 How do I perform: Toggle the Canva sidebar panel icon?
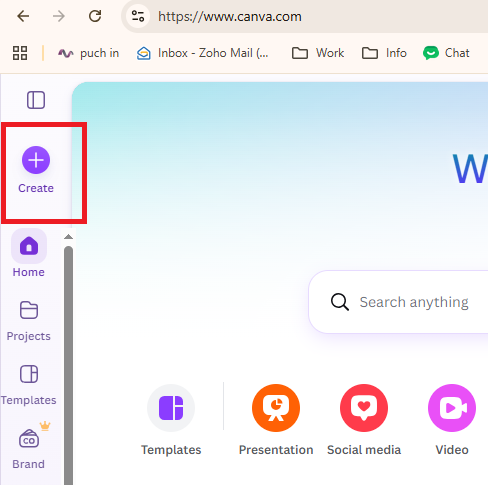[x=36, y=100]
